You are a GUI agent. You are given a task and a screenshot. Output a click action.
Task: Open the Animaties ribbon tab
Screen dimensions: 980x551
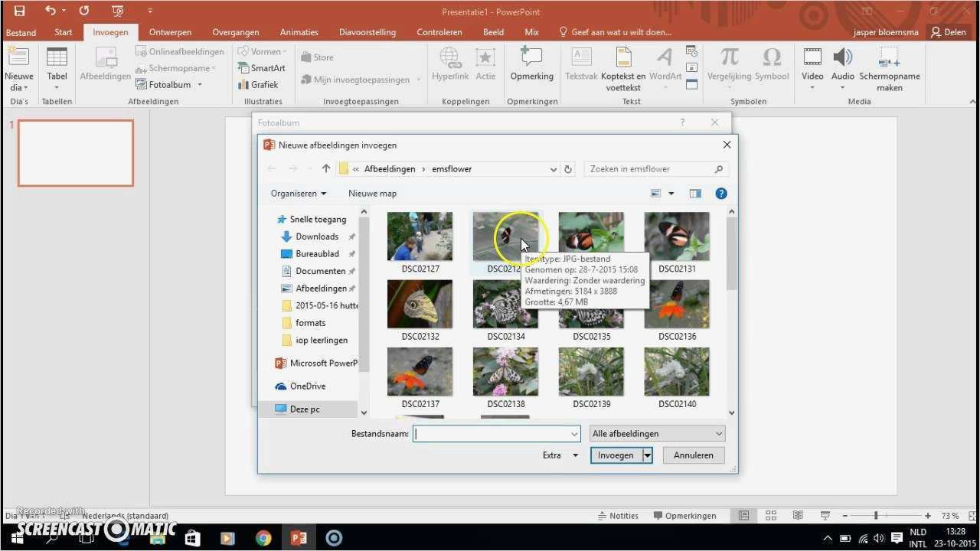pos(299,32)
